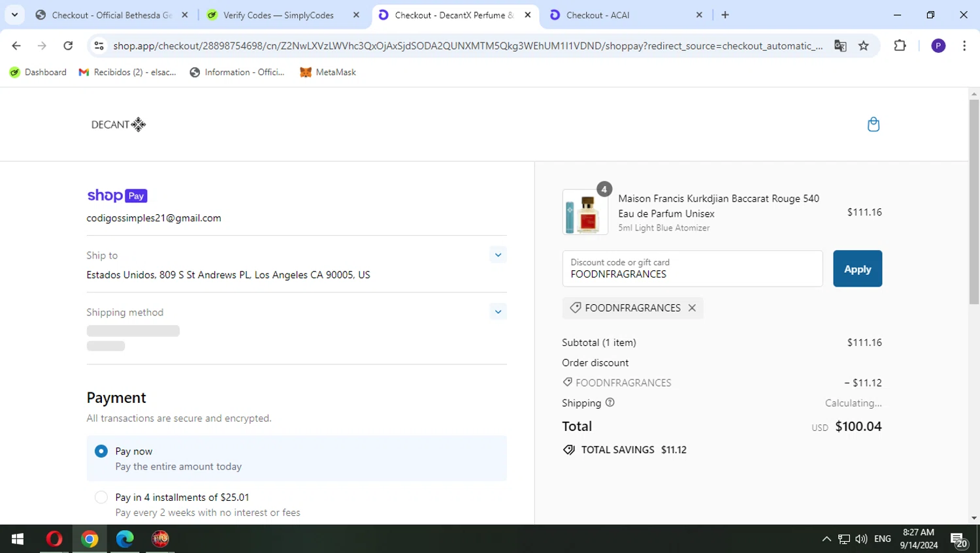This screenshot has width=980, height=553.
Task: Open the browser Extensions puzzle icon
Action: pos(900,46)
